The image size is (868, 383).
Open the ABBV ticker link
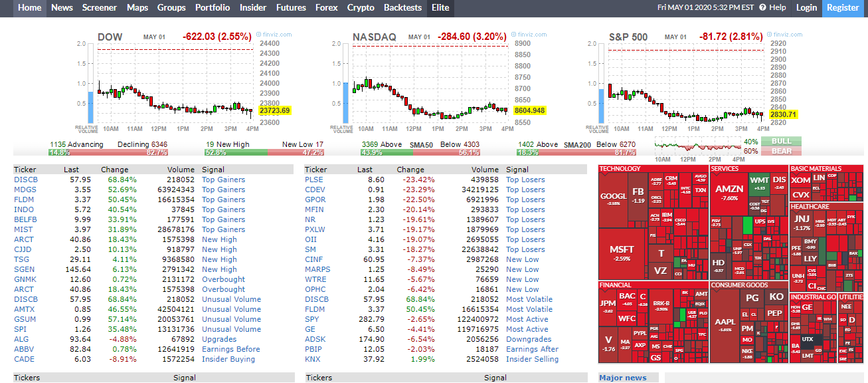[24, 349]
